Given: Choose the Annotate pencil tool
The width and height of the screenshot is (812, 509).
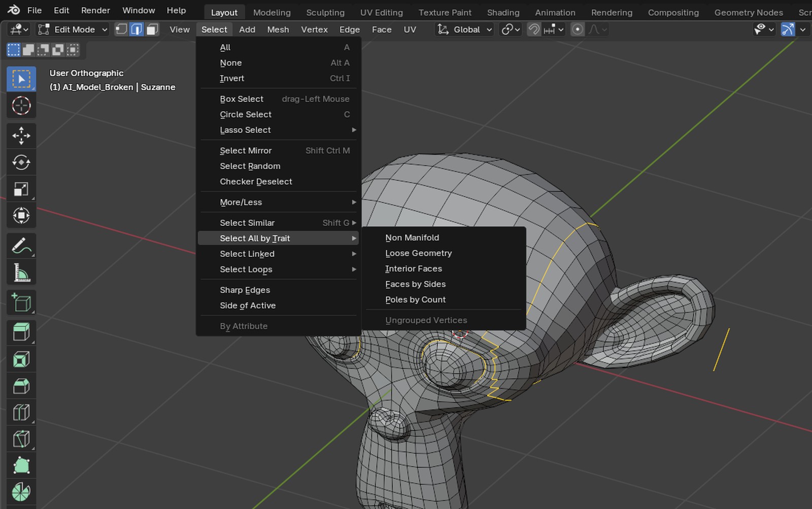Looking at the screenshot, I should [x=21, y=246].
